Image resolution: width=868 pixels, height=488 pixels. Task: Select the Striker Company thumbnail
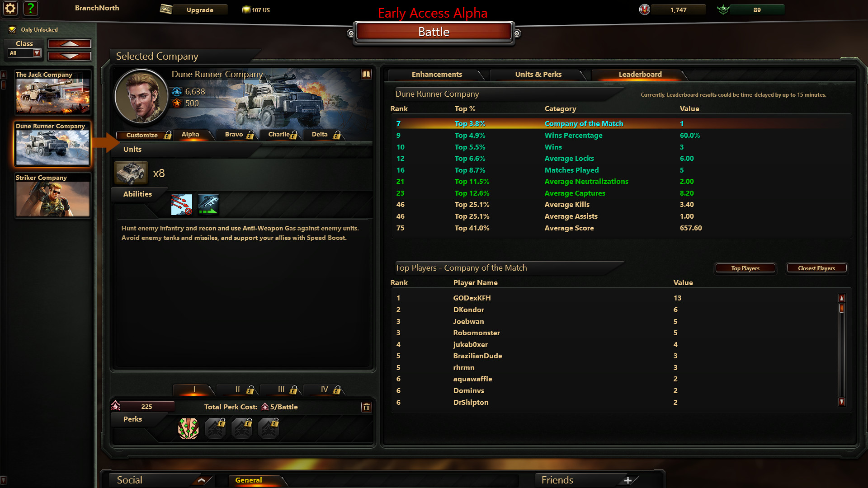click(53, 196)
